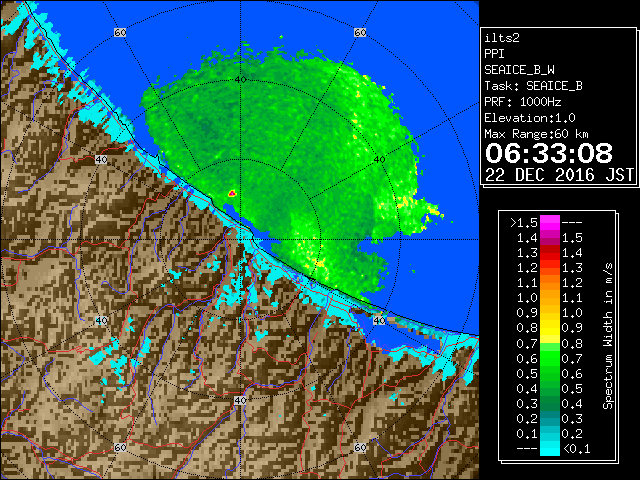Click the orange swatch next to left 1.0
Screen dimensions: 640x480
549,298
